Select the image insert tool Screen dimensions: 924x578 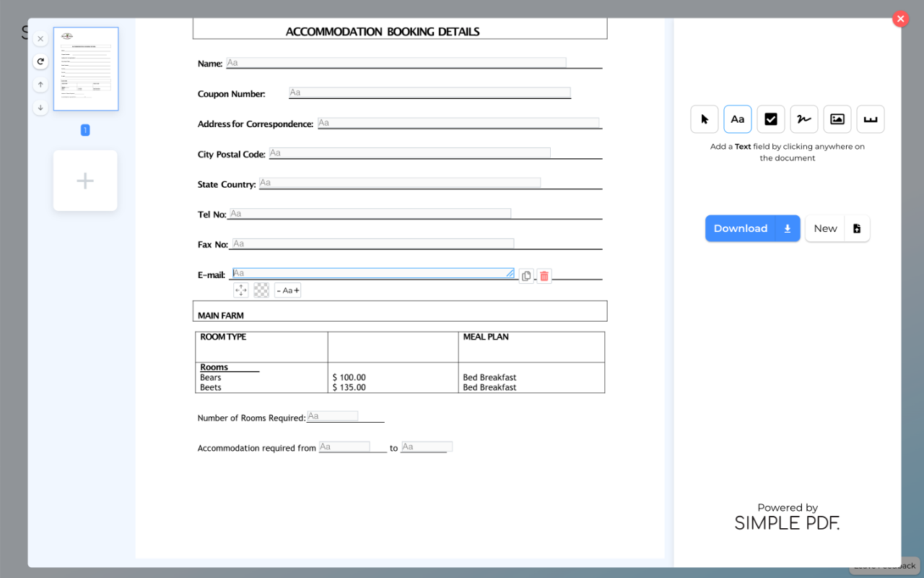click(837, 119)
